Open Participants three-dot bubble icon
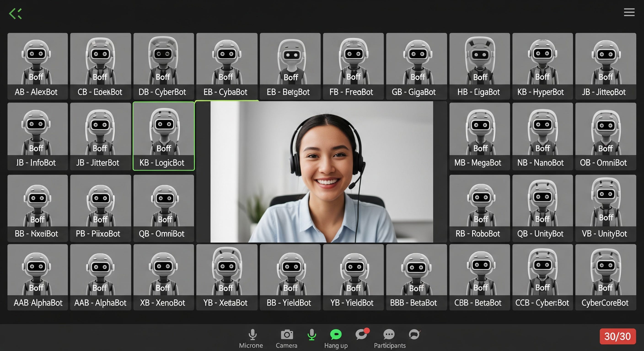Screen dimensions: 644x351 [389, 334]
